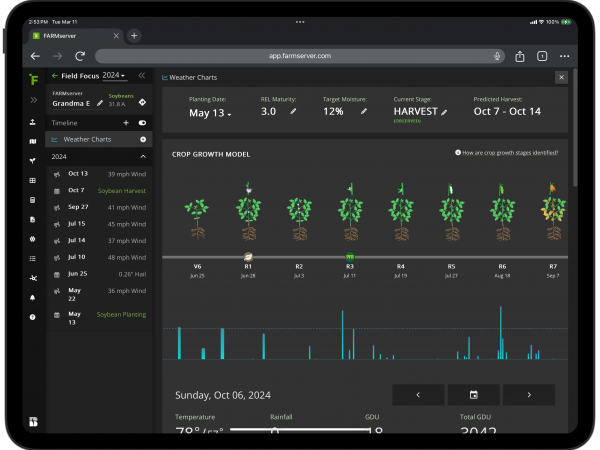Toggle the Timeline switch
Image resolution: width=600 pixels, height=450 pixels.
point(142,123)
